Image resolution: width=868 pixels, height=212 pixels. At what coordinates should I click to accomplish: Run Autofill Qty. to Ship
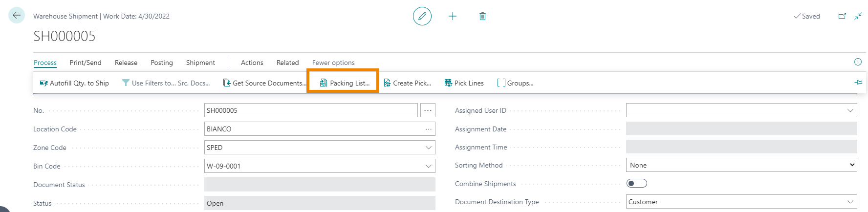click(x=74, y=83)
